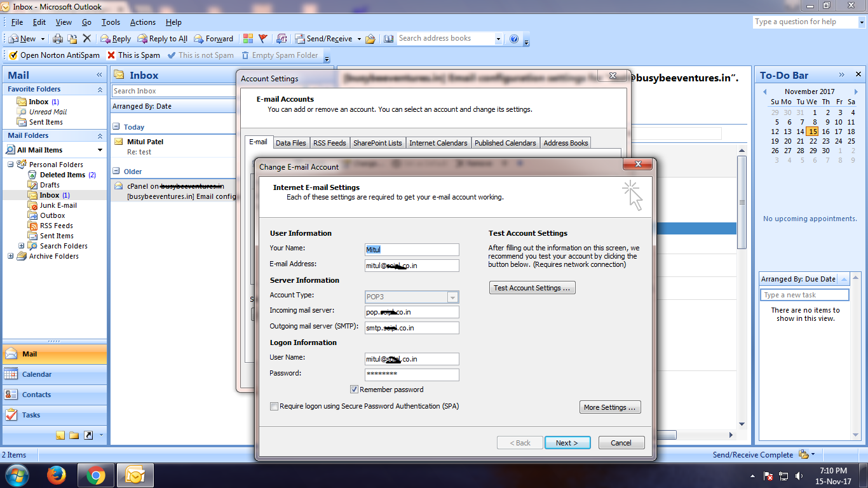
Task: Enable Require logon using Secure Password Authentication
Action: pyautogui.click(x=274, y=406)
